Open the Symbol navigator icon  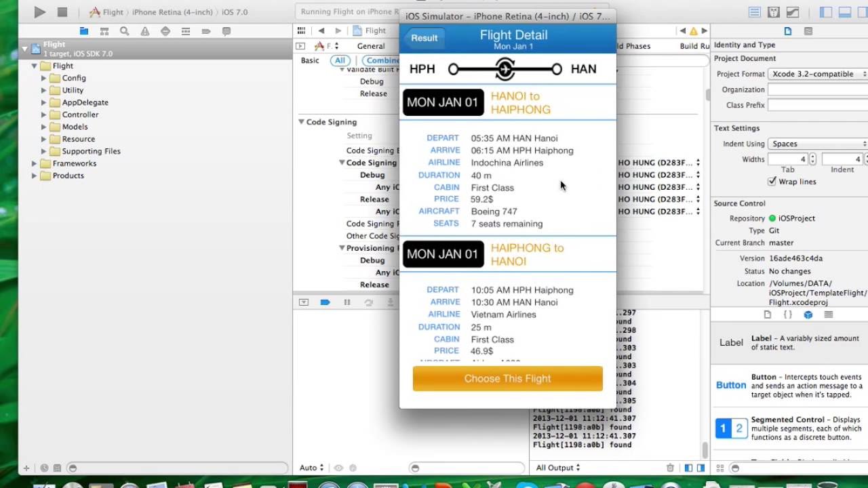[x=104, y=31]
